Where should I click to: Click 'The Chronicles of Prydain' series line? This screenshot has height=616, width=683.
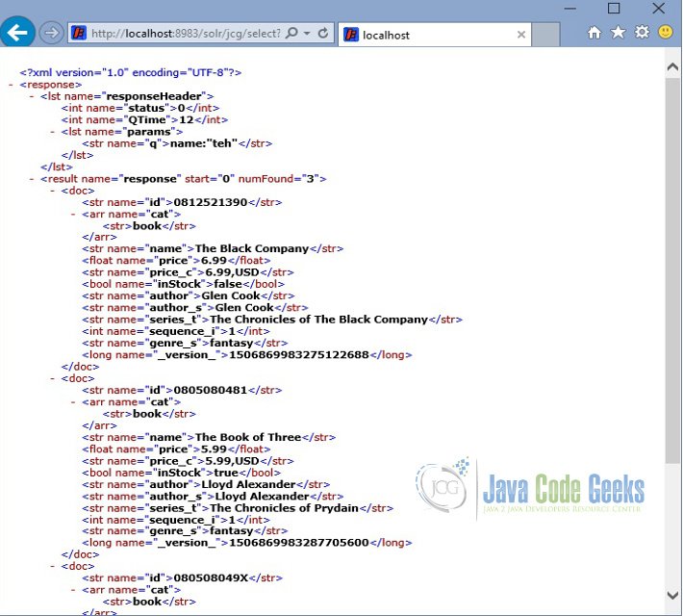pos(238,508)
